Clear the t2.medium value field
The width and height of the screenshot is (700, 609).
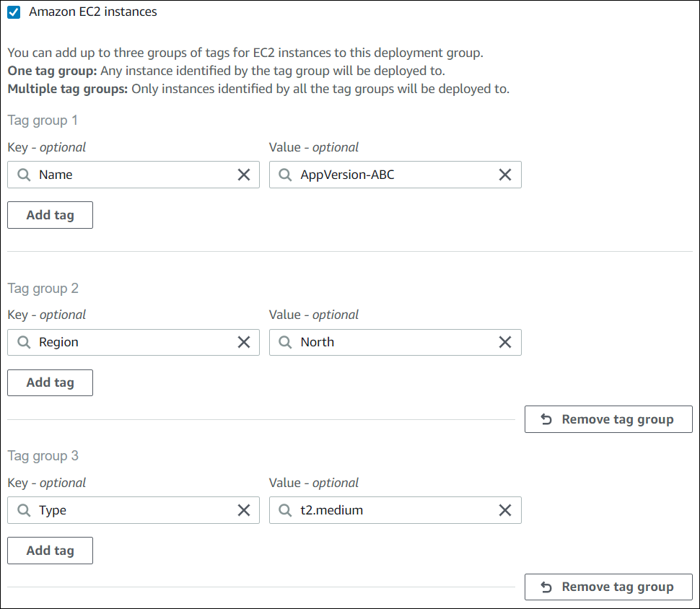pos(504,510)
